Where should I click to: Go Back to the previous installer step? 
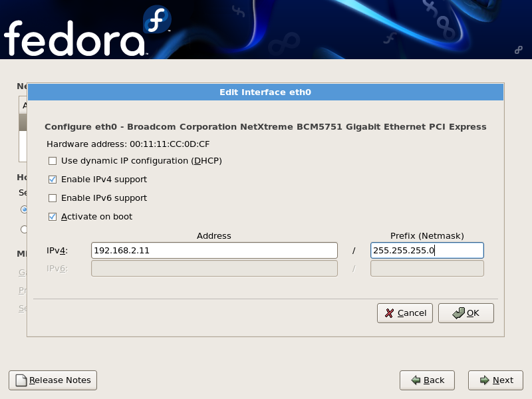(x=427, y=380)
